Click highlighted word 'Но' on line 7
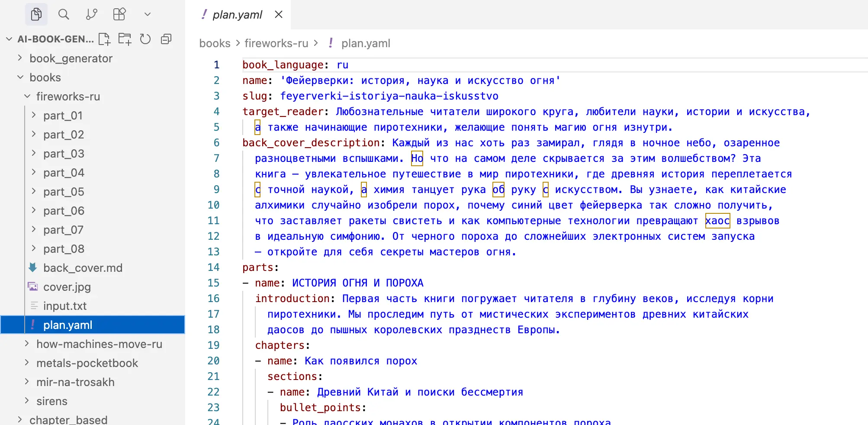 (x=417, y=158)
